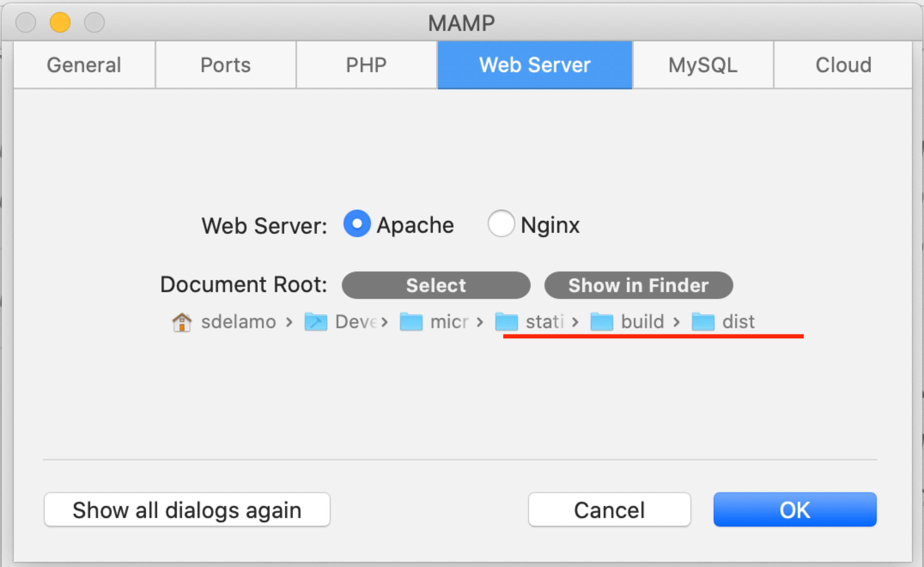Viewport: 924px width, 567px height.
Task: Click the micr folder icon in path
Action: pyautogui.click(x=411, y=322)
